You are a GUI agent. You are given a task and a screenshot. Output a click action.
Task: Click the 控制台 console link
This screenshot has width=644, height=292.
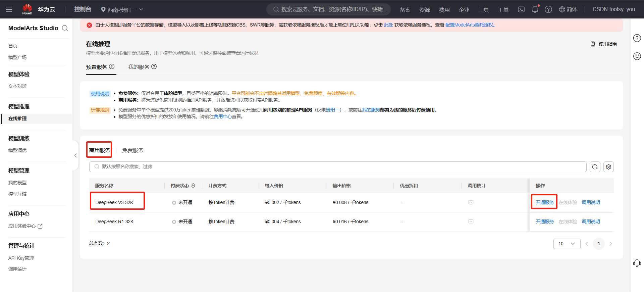point(83,9)
